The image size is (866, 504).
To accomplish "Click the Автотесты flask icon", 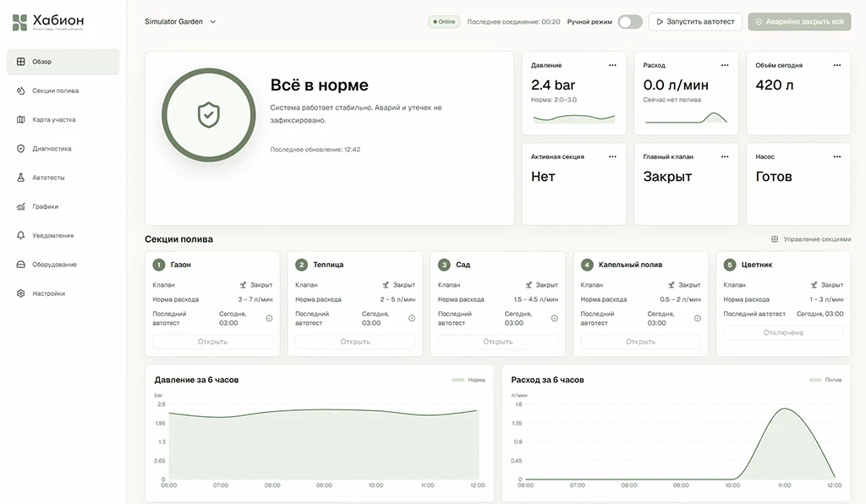I will [x=20, y=178].
